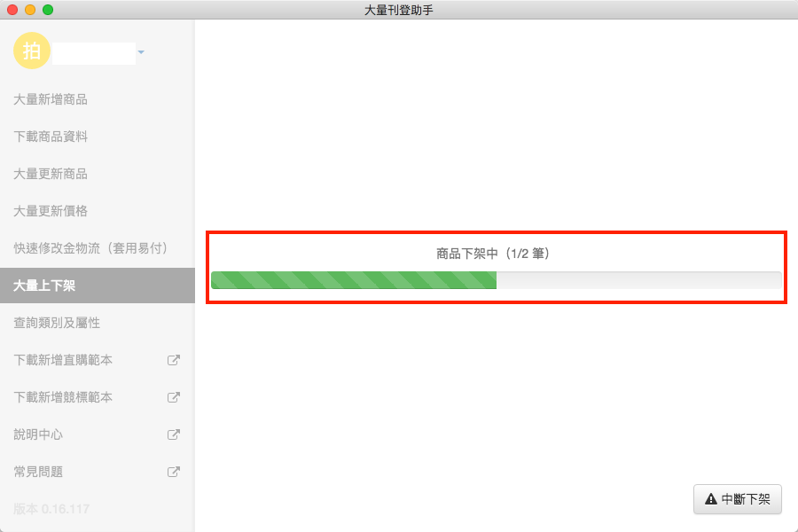The height and width of the screenshot is (532, 798).
Task: Click external link icon beside 說明中心
Action: (x=174, y=434)
